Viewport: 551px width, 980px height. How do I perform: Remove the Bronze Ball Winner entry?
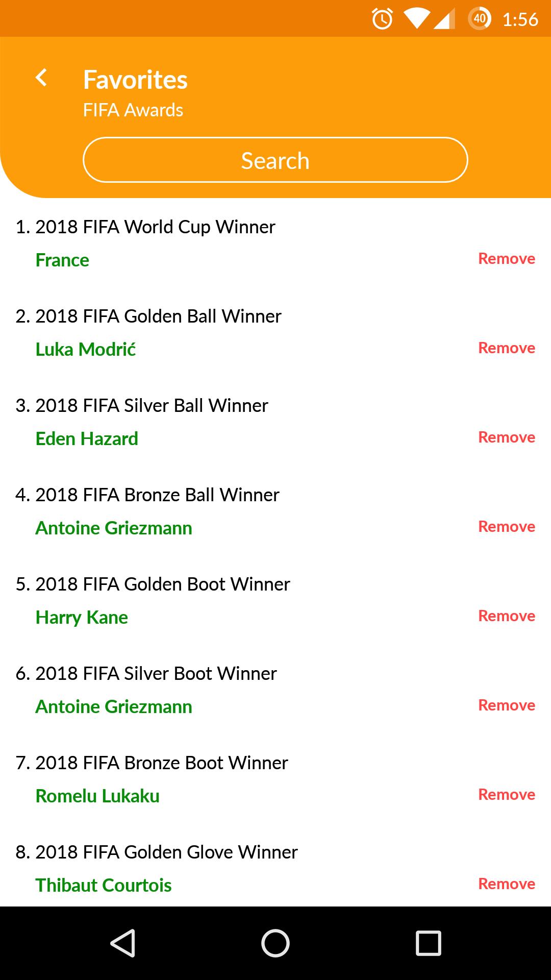click(x=506, y=527)
